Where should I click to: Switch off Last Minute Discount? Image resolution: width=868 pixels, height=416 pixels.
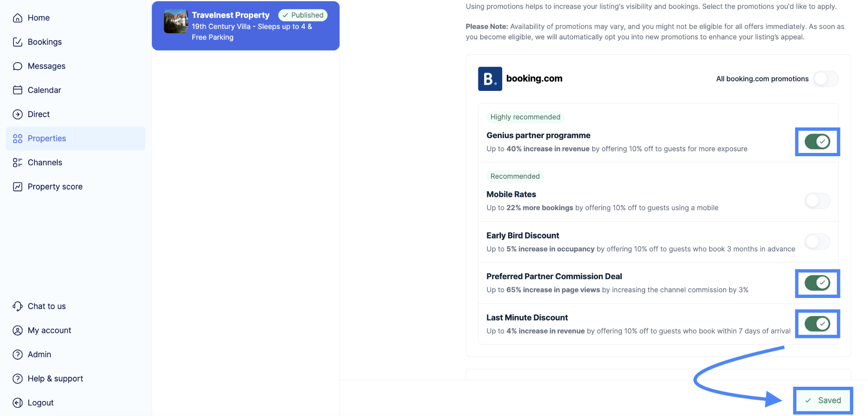tap(817, 324)
